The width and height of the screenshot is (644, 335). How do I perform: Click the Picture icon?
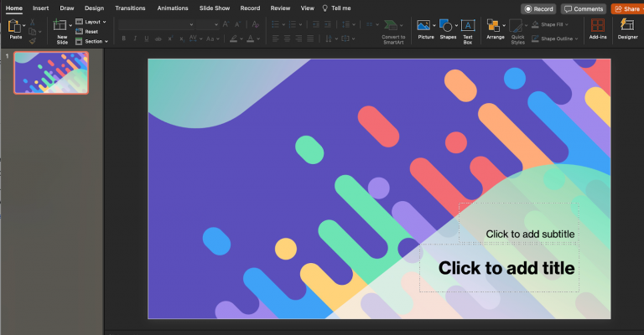pos(424,27)
